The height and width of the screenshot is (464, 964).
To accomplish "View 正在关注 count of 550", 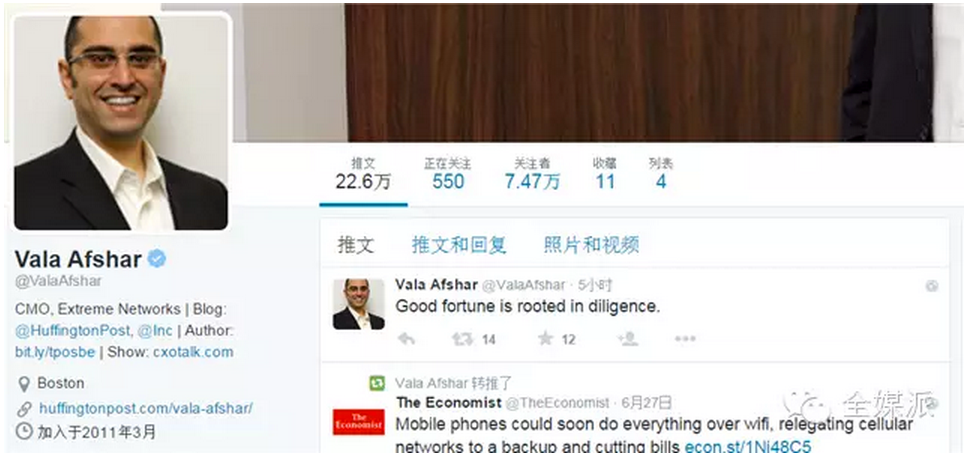I will point(448,174).
